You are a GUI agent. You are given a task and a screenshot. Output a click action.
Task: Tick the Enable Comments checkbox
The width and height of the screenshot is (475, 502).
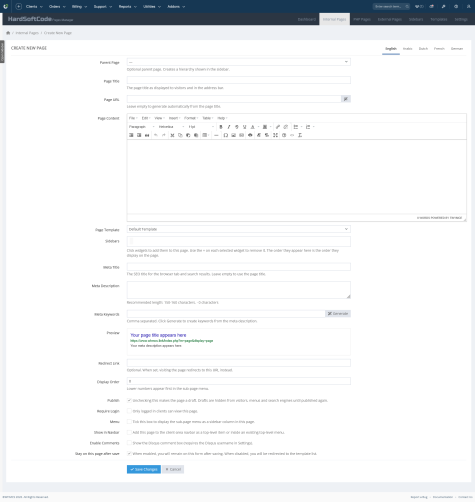coord(129,443)
